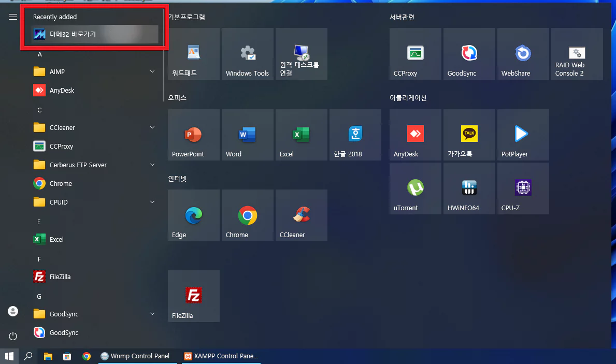
Task: Launch the CCleaner tile
Action: coord(302,215)
